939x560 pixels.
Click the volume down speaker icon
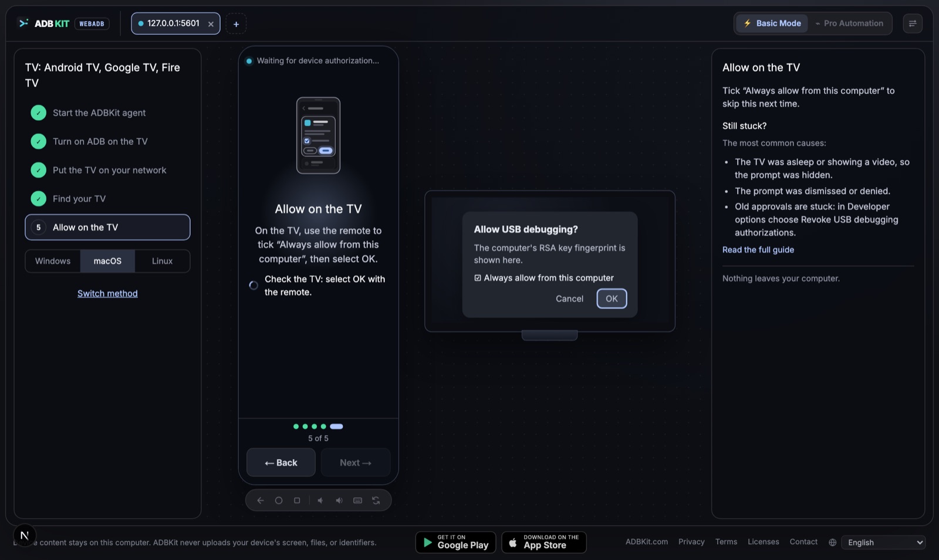320,500
